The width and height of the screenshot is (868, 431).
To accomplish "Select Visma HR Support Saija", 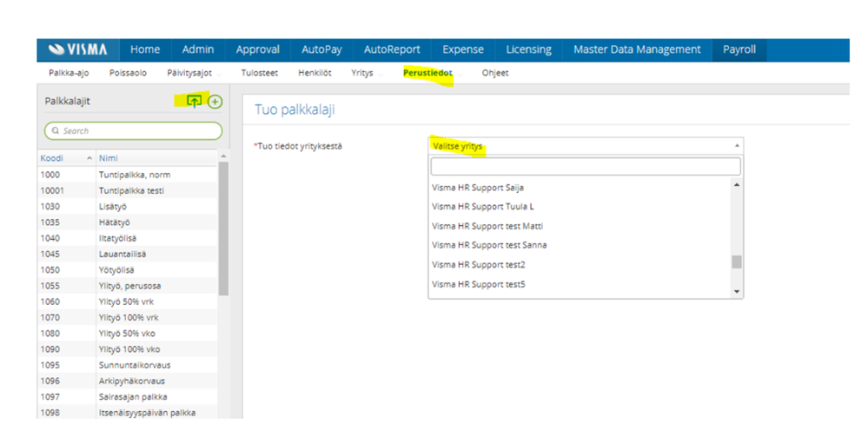I will [580, 188].
